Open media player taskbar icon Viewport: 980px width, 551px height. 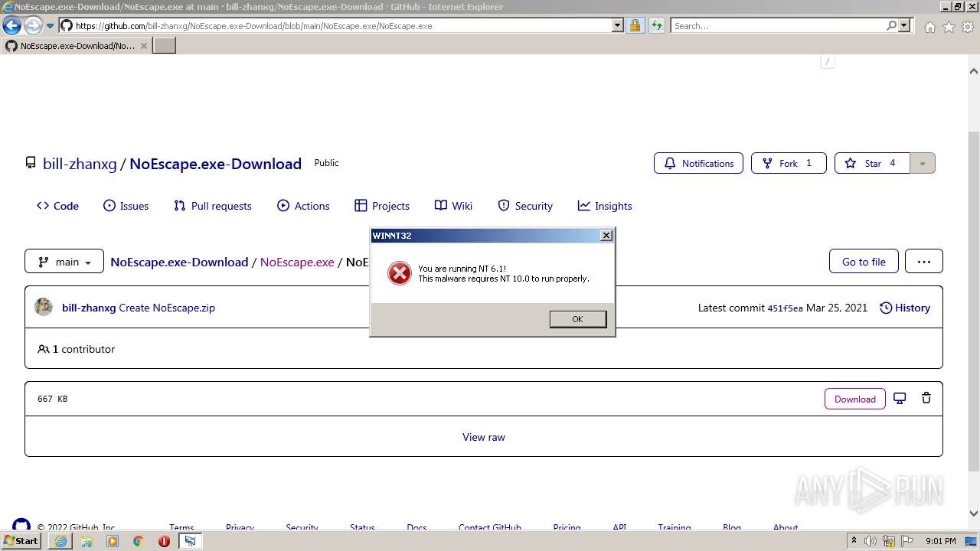click(x=113, y=541)
